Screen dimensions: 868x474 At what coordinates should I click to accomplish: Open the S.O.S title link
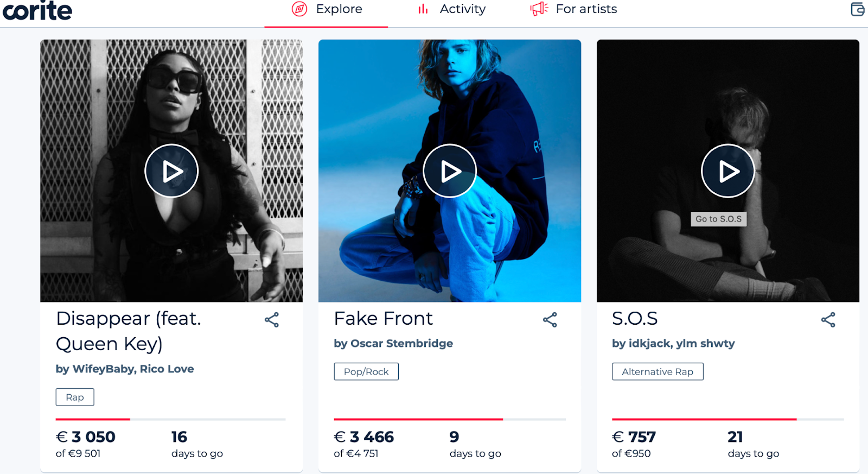tap(635, 318)
